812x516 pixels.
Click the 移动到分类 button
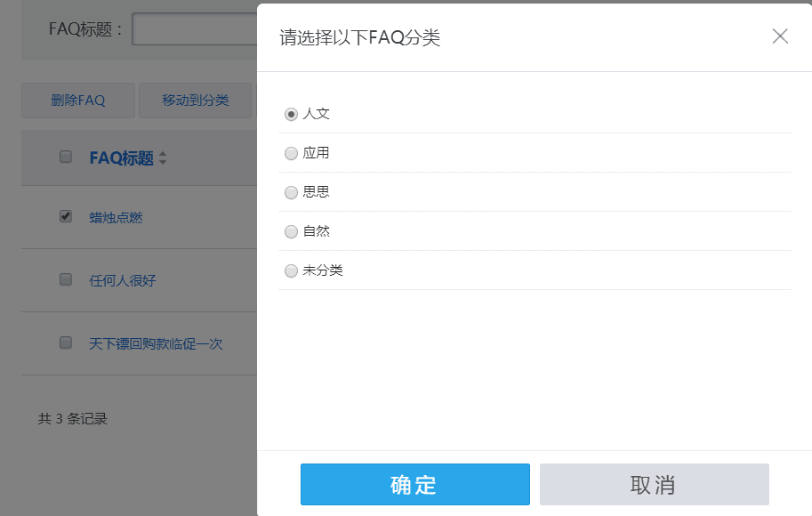point(195,101)
